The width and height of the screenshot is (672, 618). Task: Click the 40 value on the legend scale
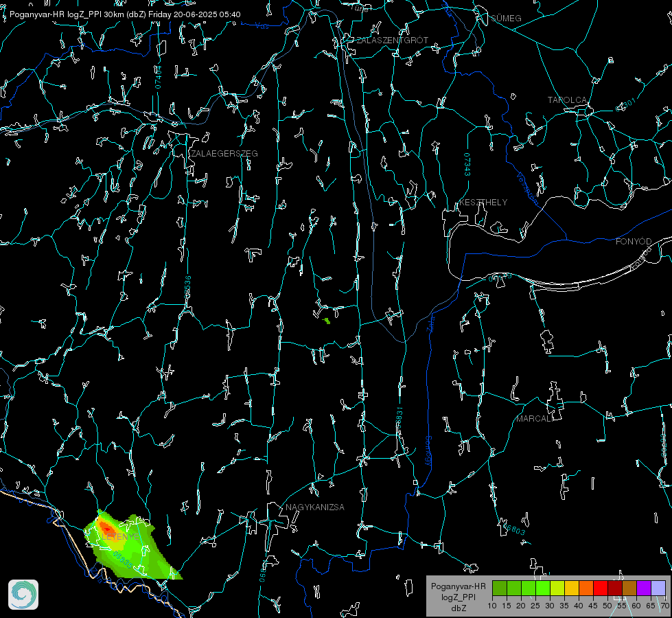(579, 606)
